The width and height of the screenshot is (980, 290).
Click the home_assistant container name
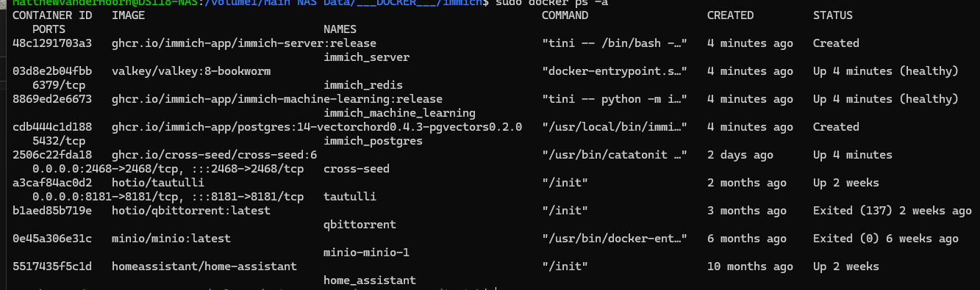click(370, 280)
